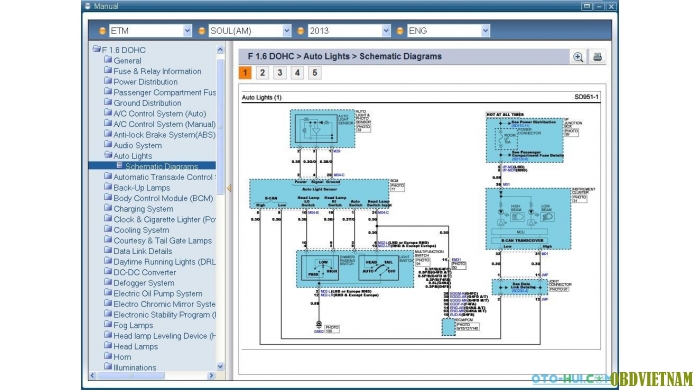Click the print diagram icon
This screenshot has height=390, width=700.
pos(597,57)
